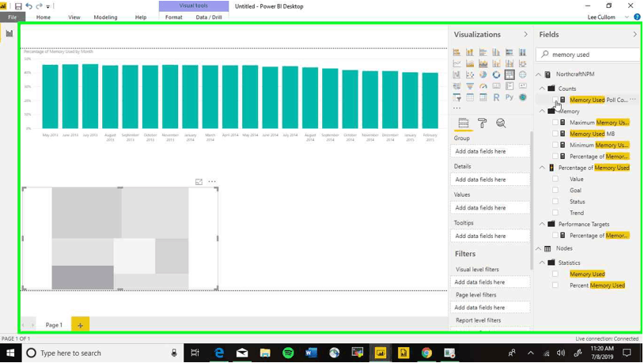Viewport: 644px width, 363px height.
Task: Check the Minimum Memory Used field
Action: pos(555,145)
